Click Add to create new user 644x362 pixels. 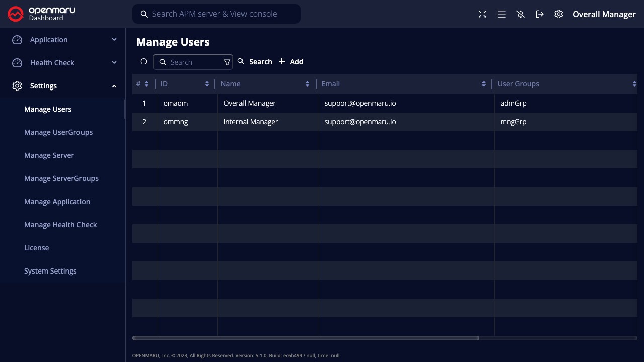(x=291, y=62)
